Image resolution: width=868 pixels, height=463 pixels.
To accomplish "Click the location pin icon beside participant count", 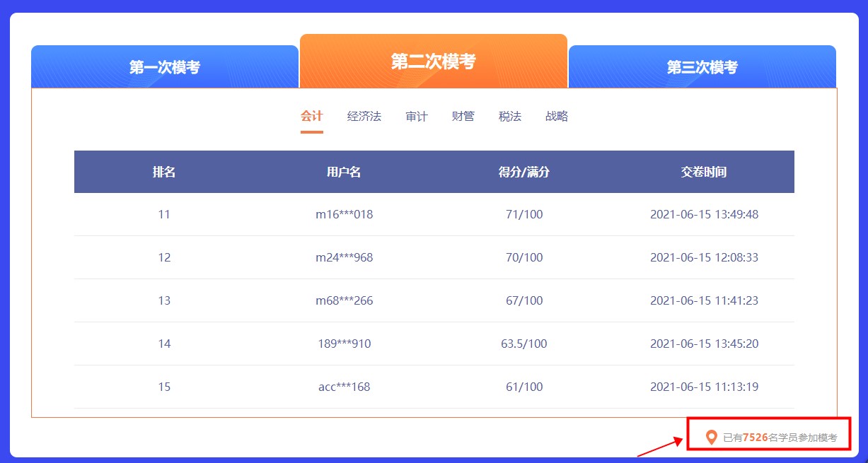I will click(x=712, y=438).
